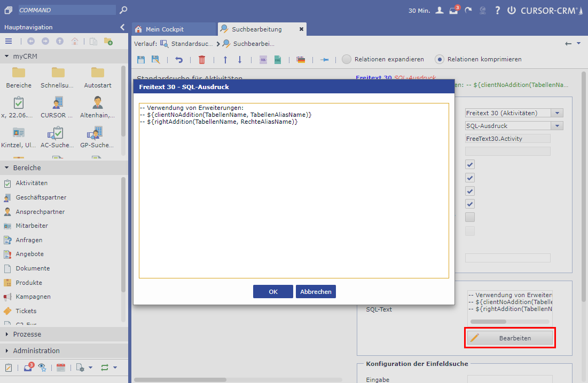
Task: Open the Geschäftspartner area icon in sidebar
Action: click(8, 197)
